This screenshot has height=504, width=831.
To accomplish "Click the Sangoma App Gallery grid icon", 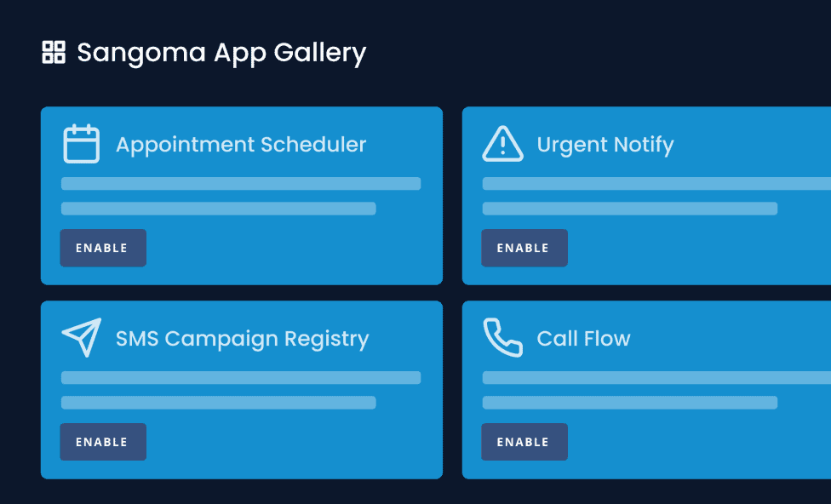I will (54, 52).
